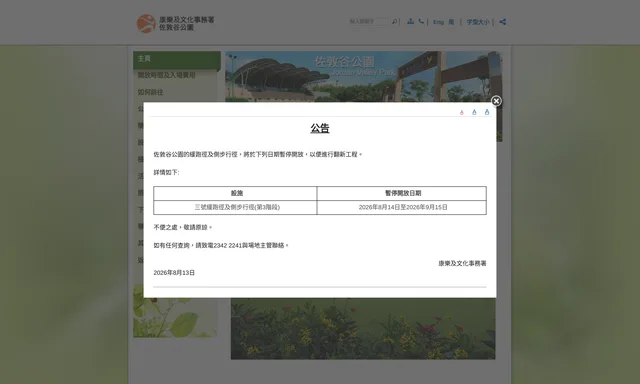Screen dimensions: 640x384
Task: Click the orange LCSD logo
Action: 146,23
